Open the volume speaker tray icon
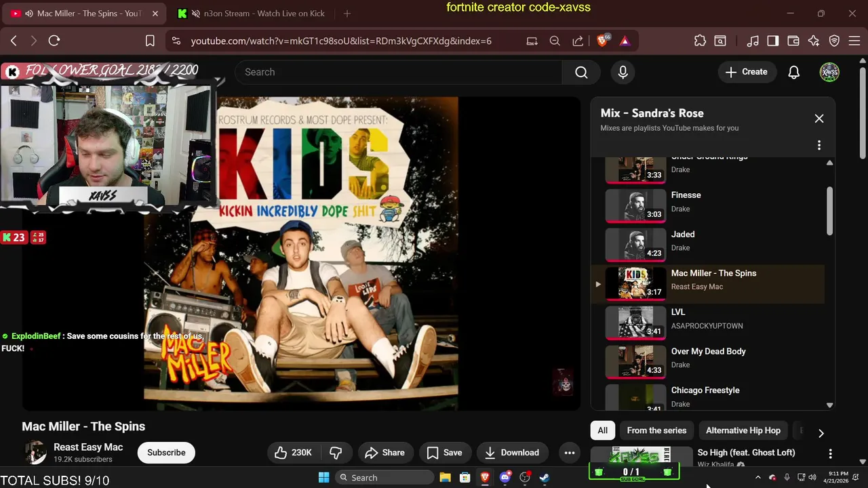The height and width of the screenshot is (488, 868). [x=812, y=478]
